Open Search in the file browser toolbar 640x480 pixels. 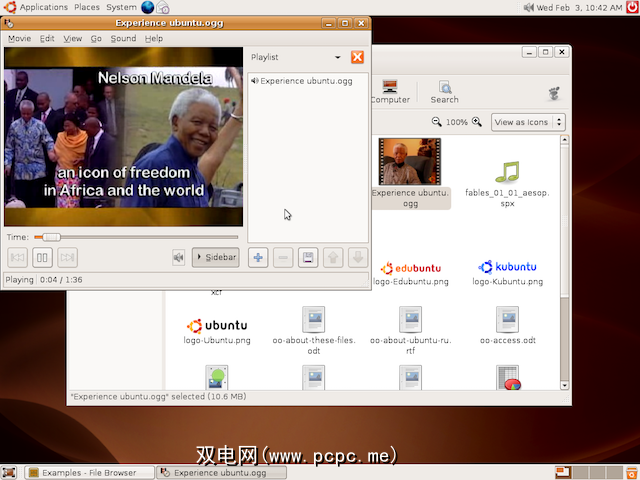click(444, 92)
